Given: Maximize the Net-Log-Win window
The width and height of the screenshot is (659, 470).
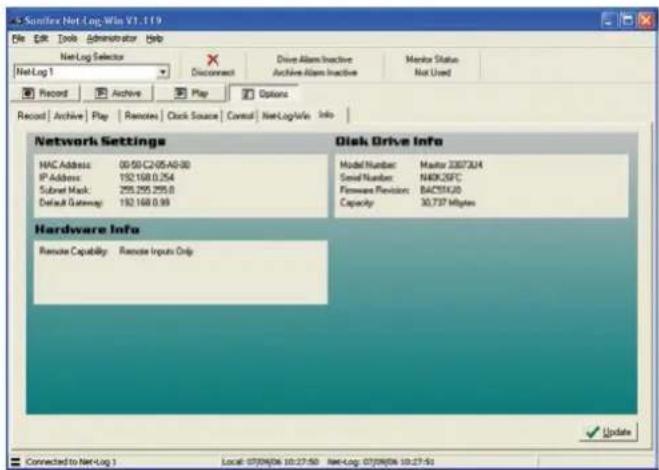Looking at the screenshot, I should (x=627, y=20).
